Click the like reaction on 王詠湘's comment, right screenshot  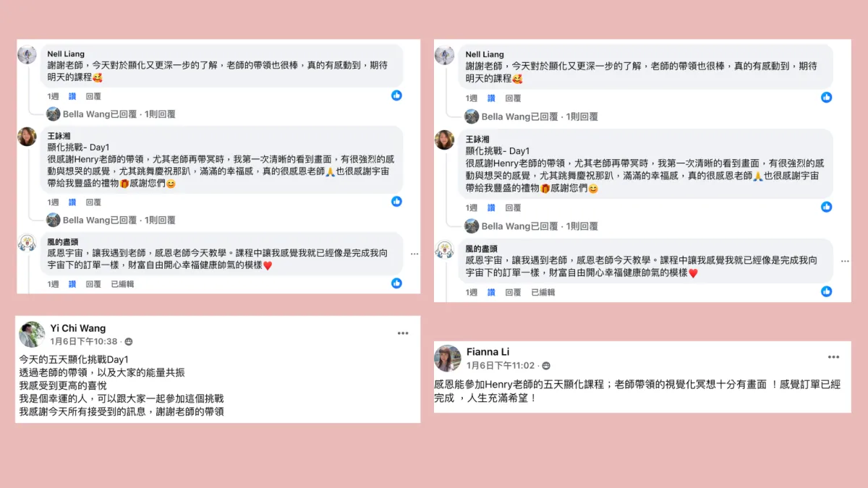tap(826, 207)
